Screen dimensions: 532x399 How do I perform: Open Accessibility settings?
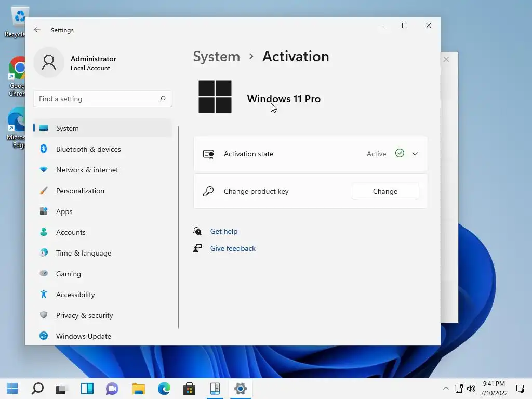click(103, 295)
